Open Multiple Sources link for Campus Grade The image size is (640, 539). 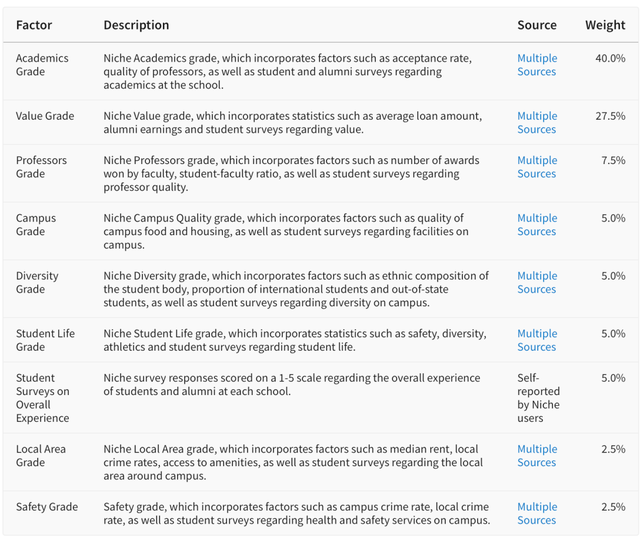pos(537,225)
